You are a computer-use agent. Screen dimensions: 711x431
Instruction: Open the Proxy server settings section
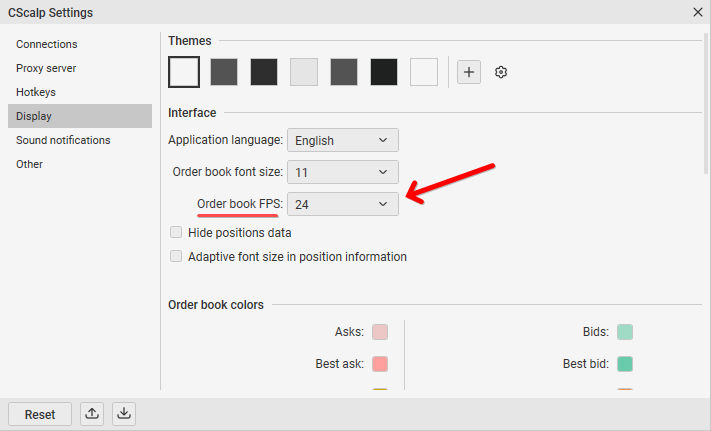(x=80, y=68)
